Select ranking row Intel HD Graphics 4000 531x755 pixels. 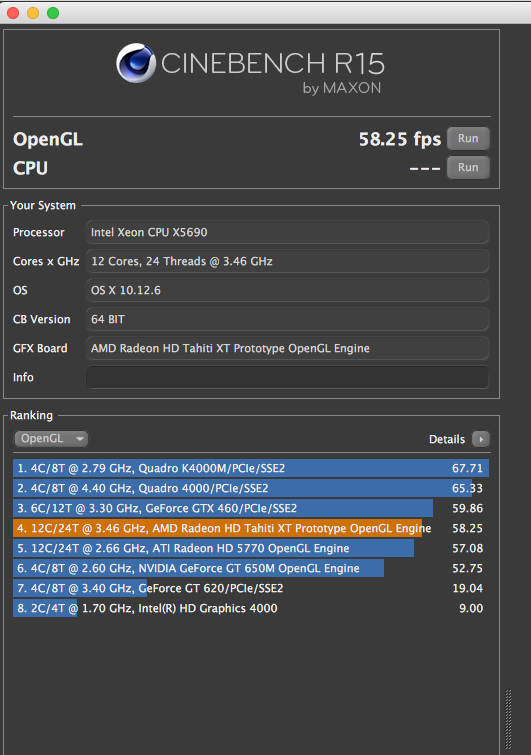tap(251, 608)
